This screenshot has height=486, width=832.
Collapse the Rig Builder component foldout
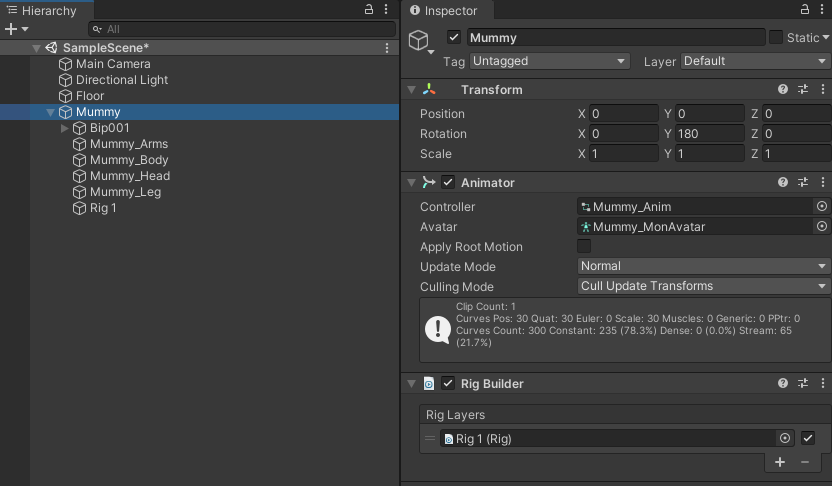click(x=411, y=384)
